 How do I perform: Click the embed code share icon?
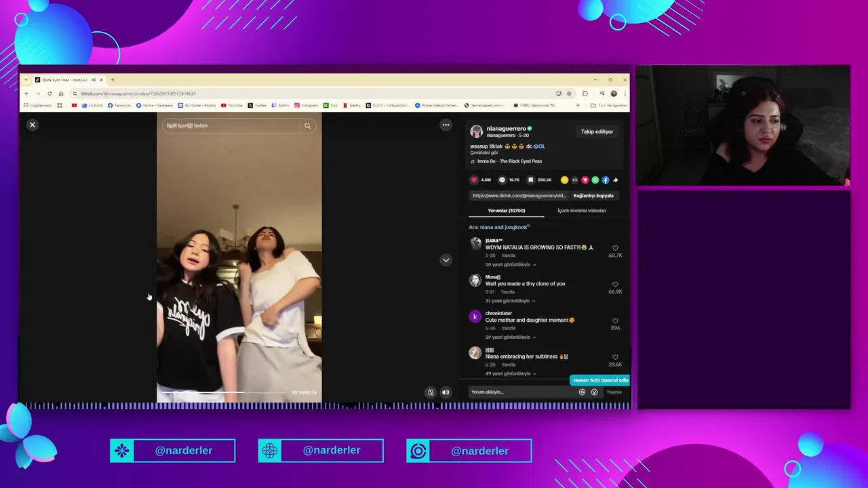pyautogui.click(x=574, y=180)
